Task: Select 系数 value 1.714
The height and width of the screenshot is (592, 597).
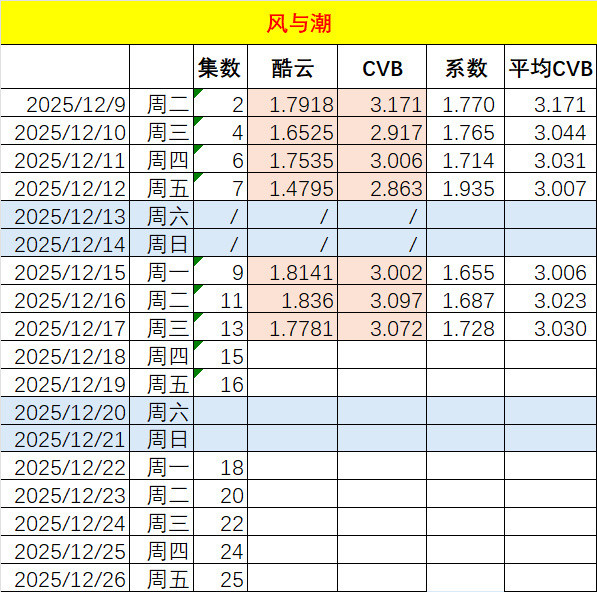Action: tap(466, 159)
